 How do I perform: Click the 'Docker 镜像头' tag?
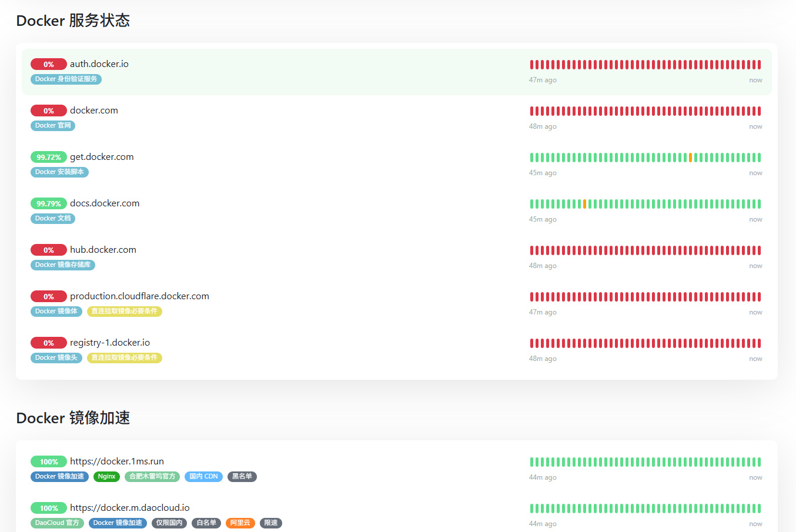click(x=56, y=358)
